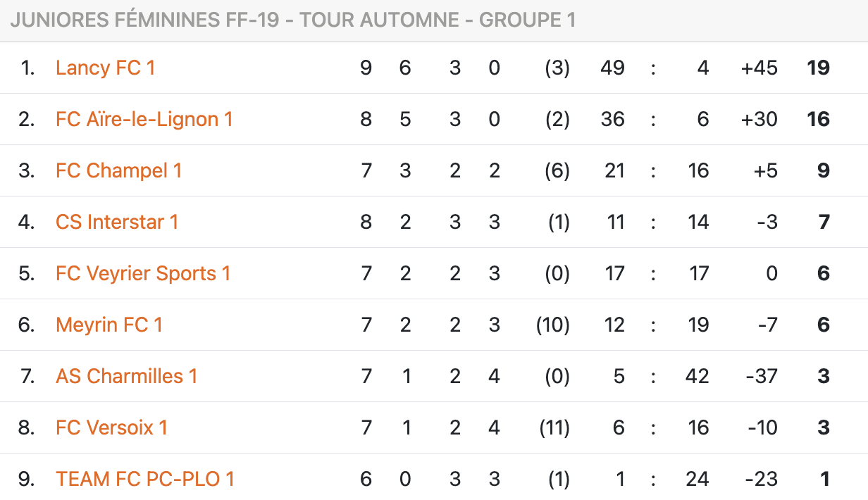
Task: Click the fair-play value (10) for Meyrin FC
Action: click(553, 325)
